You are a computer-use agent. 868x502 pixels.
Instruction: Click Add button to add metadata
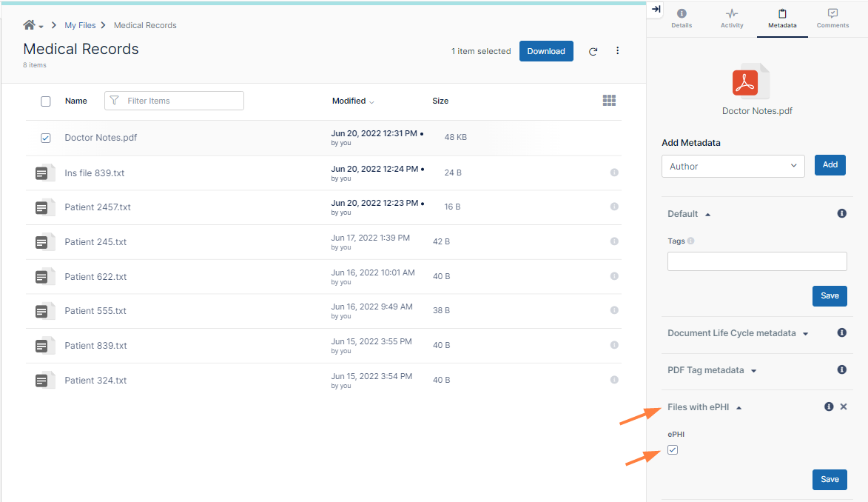pyautogui.click(x=830, y=165)
